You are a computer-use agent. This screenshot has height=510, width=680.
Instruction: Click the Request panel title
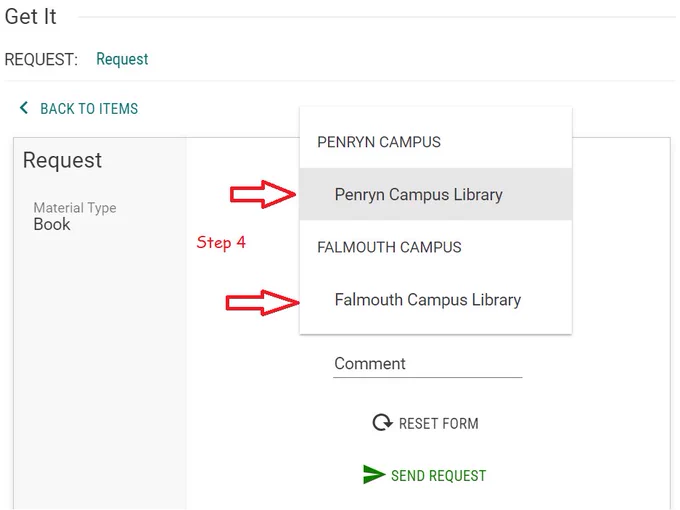tap(62, 160)
